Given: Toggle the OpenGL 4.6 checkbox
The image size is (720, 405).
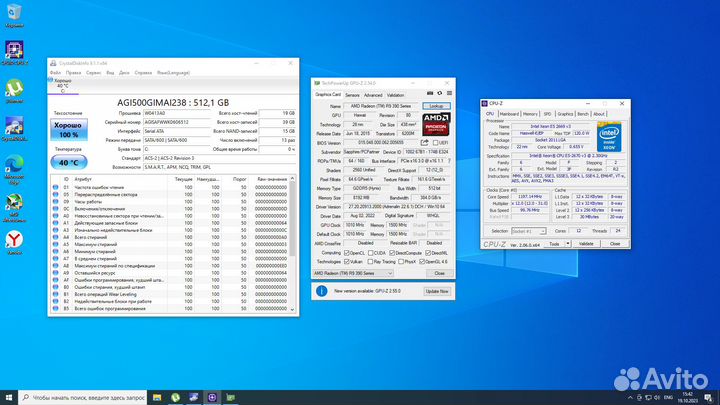Looking at the screenshot, I should coord(422,262).
